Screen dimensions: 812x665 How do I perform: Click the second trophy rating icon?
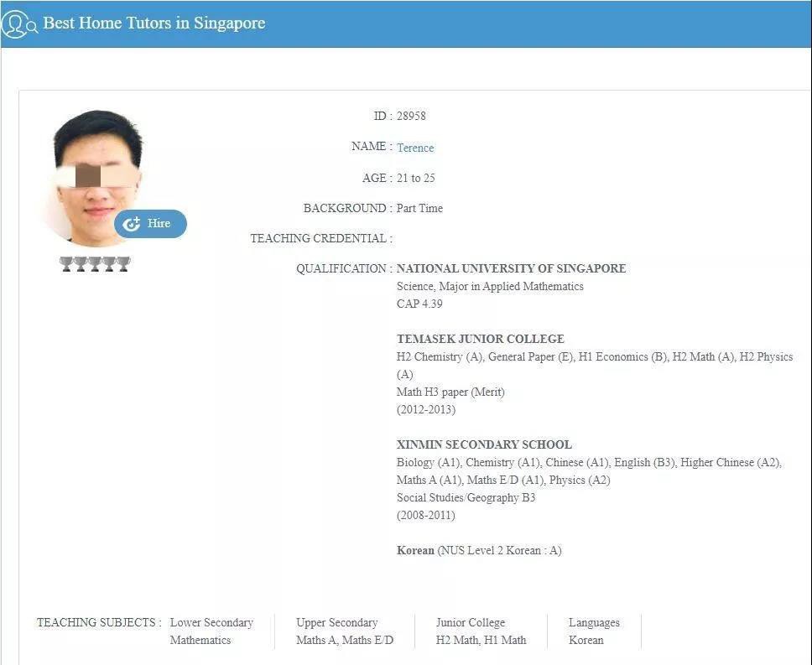(x=81, y=264)
